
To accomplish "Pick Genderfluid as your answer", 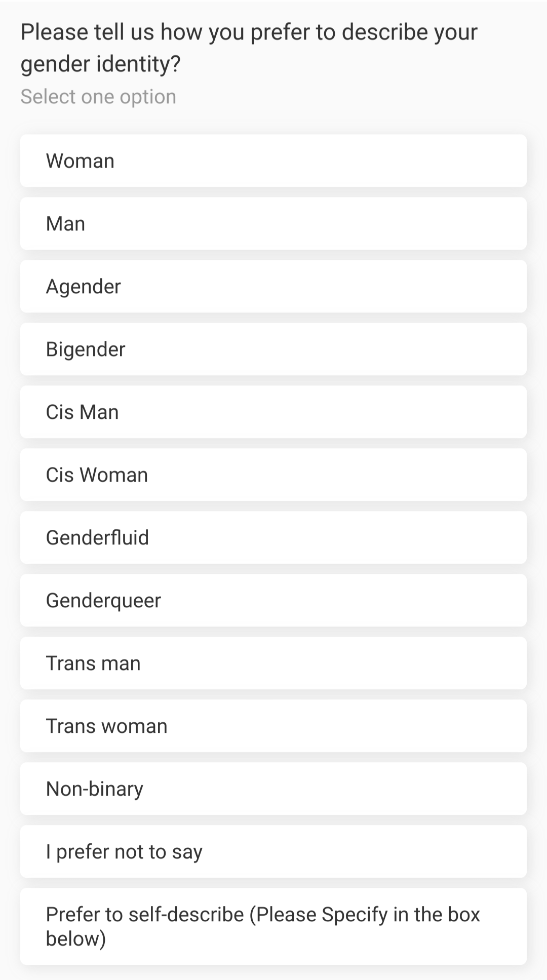I will (273, 537).
